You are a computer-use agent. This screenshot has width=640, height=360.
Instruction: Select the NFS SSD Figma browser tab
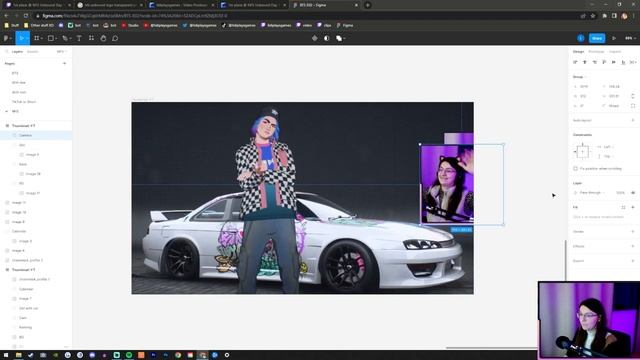[325, 5]
